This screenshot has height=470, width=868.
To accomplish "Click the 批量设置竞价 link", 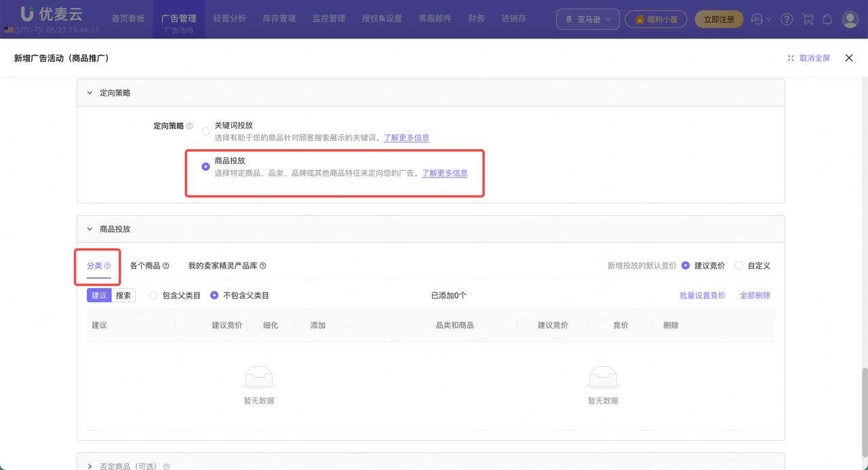I will [703, 296].
